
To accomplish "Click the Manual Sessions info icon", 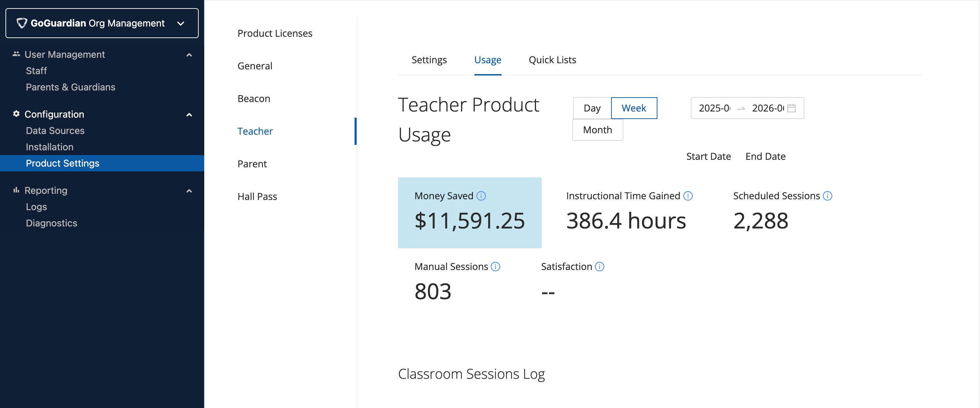I will click(495, 267).
